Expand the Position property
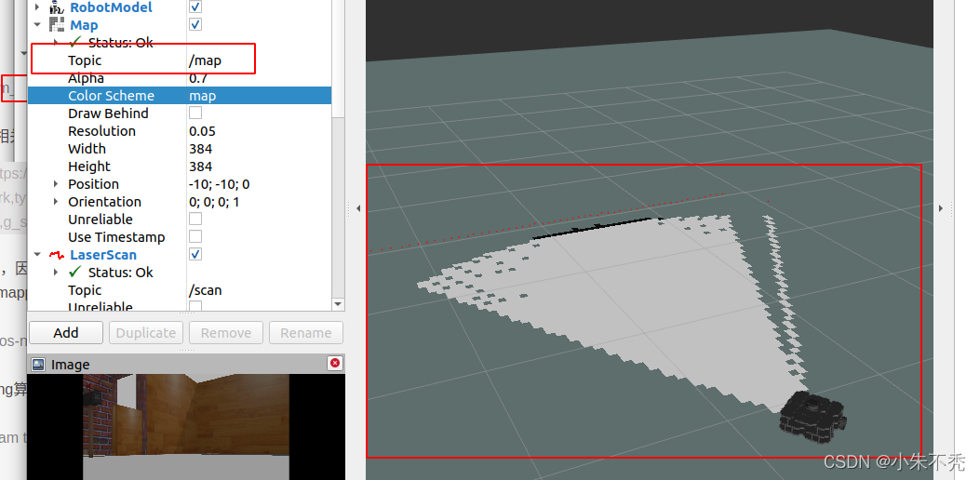The height and width of the screenshot is (480, 980). pyautogui.click(x=56, y=184)
